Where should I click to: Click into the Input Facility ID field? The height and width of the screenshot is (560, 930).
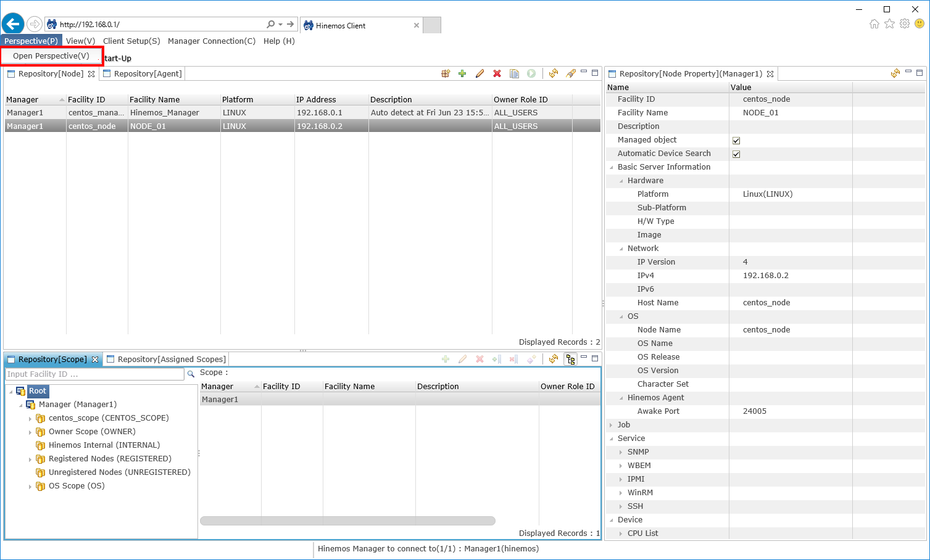pyautogui.click(x=94, y=374)
